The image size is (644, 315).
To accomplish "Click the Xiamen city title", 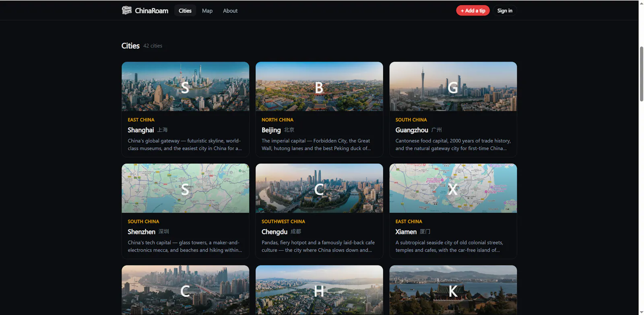I will click(406, 232).
